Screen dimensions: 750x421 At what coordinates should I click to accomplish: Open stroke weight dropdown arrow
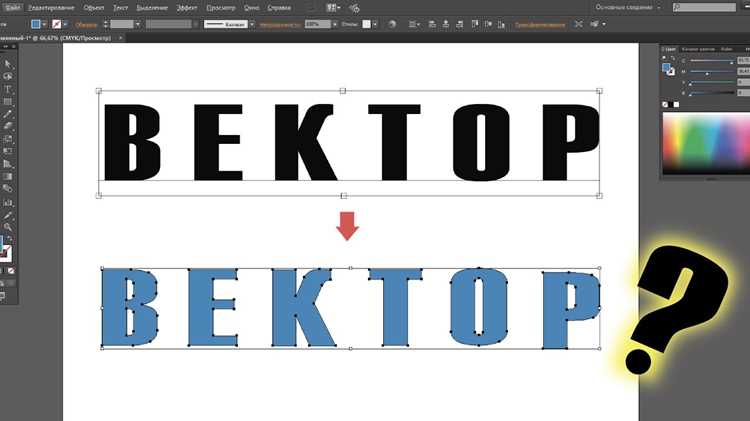click(138, 24)
